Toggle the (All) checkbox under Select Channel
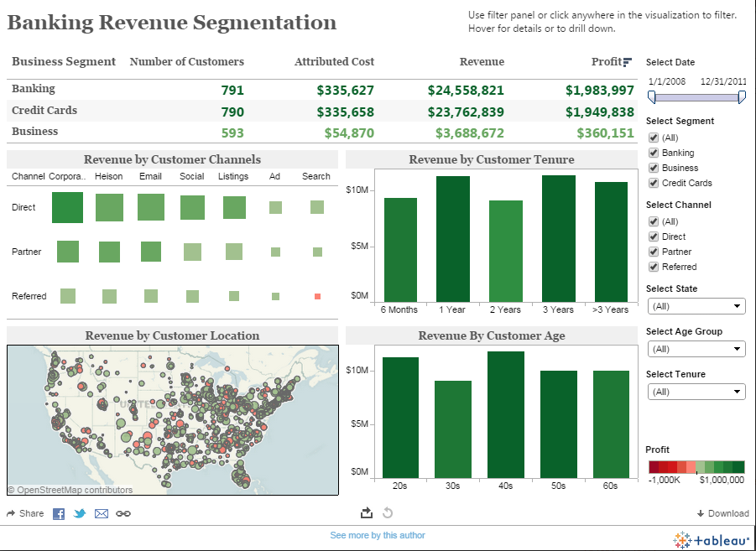Screen dimensions: 756x551 pyautogui.click(x=654, y=221)
